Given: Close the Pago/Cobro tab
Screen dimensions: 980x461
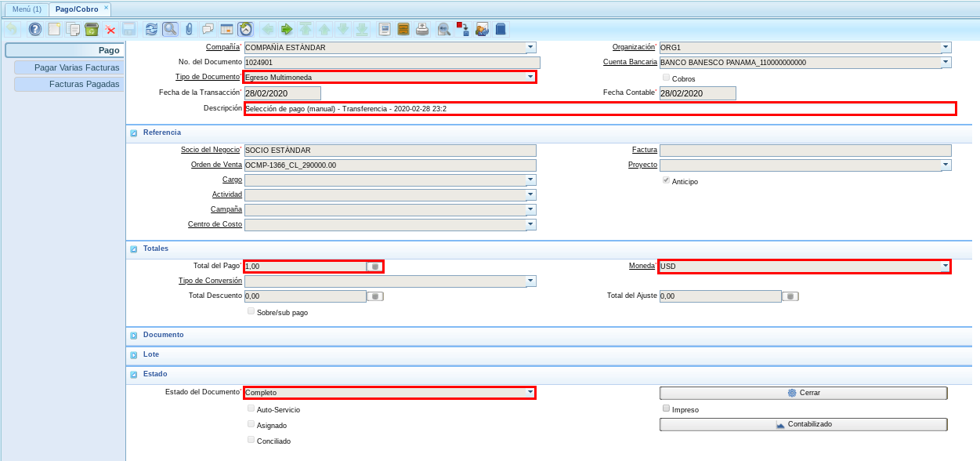Looking at the screenshot, I should 107,7.
